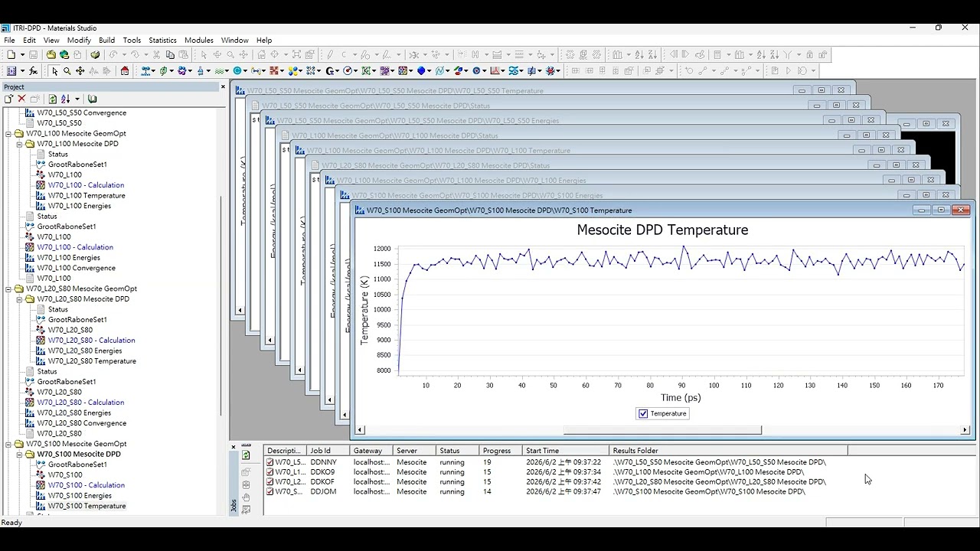Click the translate move tool icon
The width and height of the screenshot is (980, 551).
pyautogui.click(x=80, y=70)
